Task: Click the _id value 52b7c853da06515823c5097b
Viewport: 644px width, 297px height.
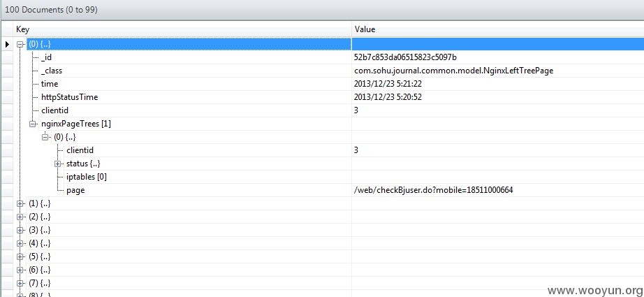Action: coord(405,57)
